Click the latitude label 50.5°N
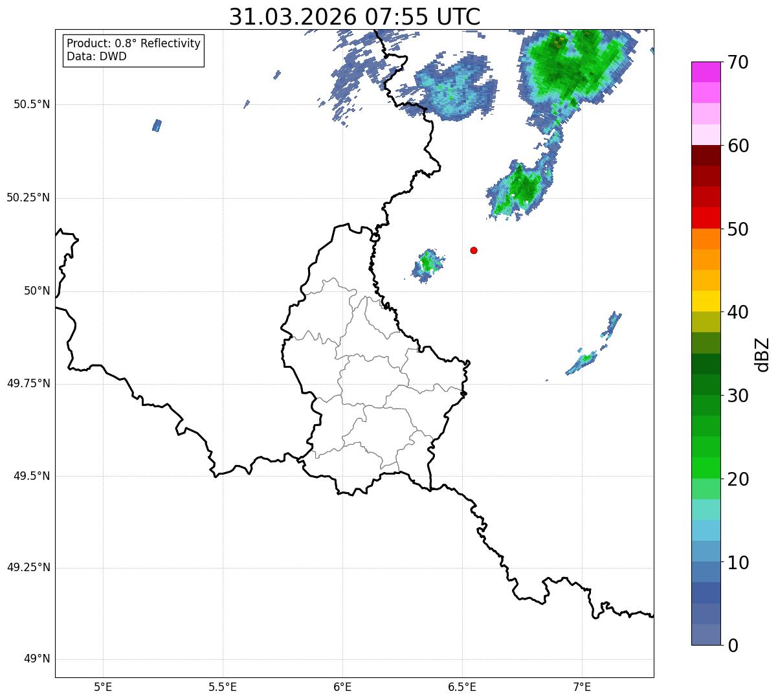Image resolution: width=778 pixels, height=700 pixels. (x=33, y=104)
